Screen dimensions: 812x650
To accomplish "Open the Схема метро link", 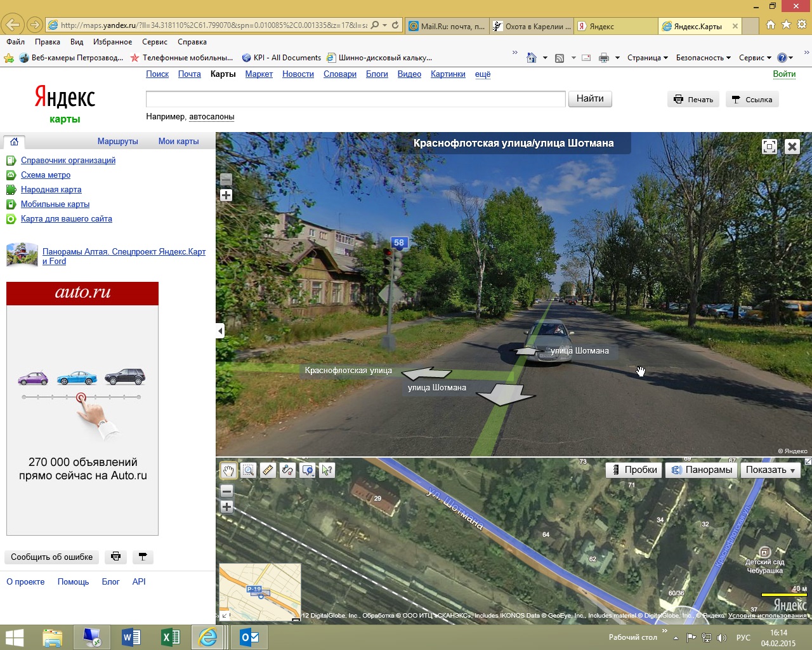I will click(46, 175).
